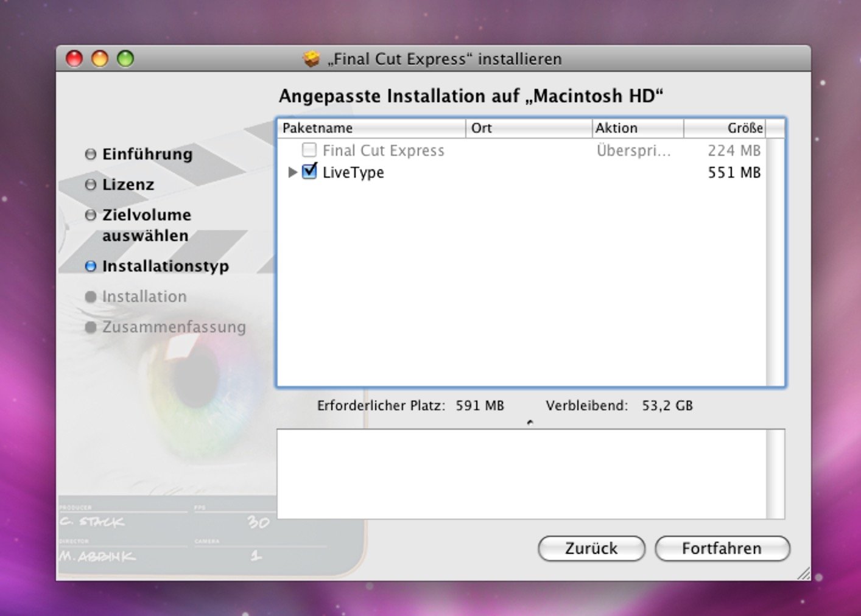Click the Fortfahren button
The height and width of the screenshot is (616, 861).
[x=722, y=548]
